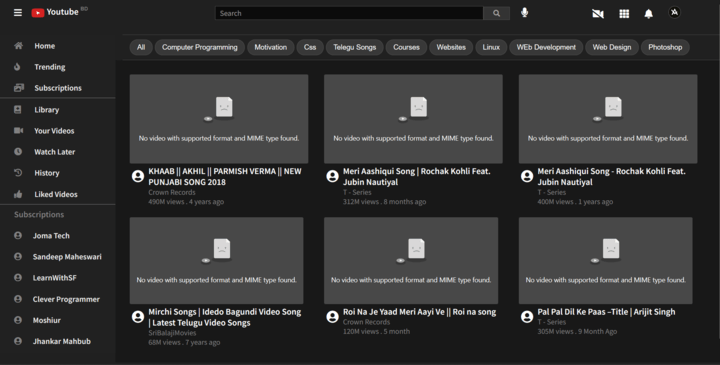
Task: Click the Liked Videos thumbs-up icon
Action: click(x=18, y=194)
